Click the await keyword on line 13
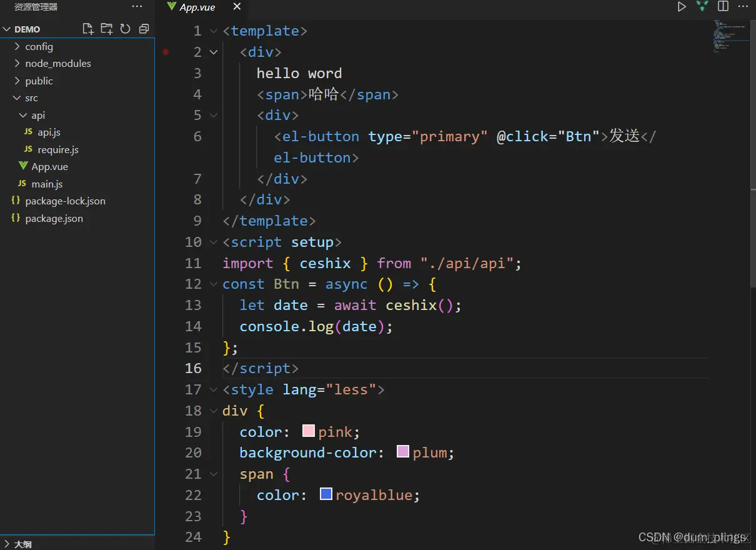 tap(356, 305)
